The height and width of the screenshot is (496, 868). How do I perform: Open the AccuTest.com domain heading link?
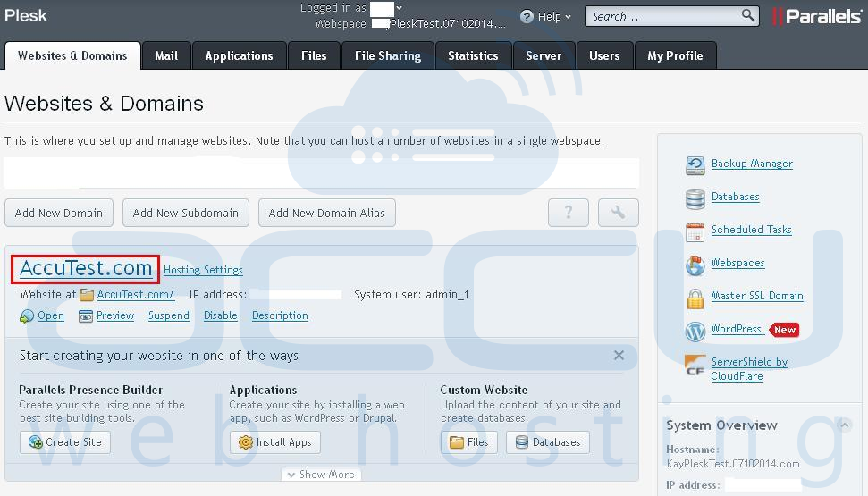[86, 268]
